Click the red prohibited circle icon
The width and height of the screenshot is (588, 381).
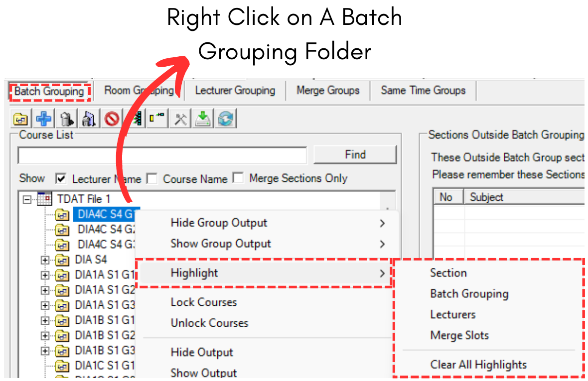tap(112, 119)
